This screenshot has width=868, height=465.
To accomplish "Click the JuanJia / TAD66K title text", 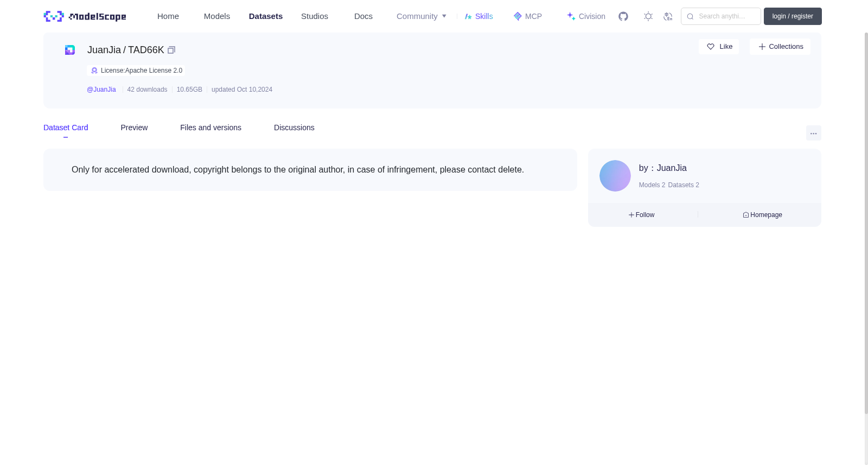I will coord(126,50).
